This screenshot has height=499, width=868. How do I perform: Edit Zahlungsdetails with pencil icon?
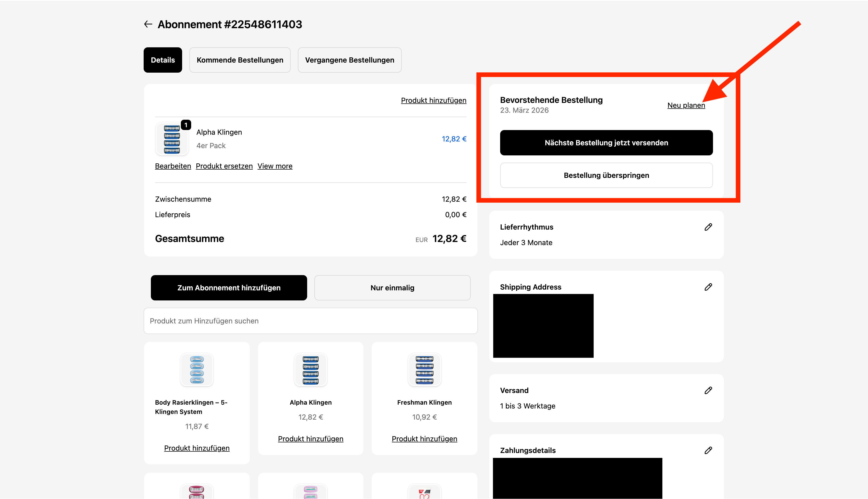pos(708,450)
